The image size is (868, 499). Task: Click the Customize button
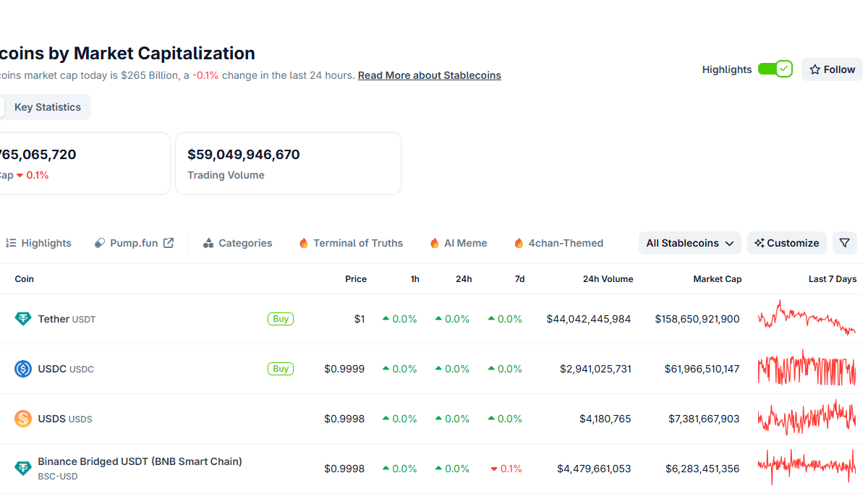(x=787, y=243)
